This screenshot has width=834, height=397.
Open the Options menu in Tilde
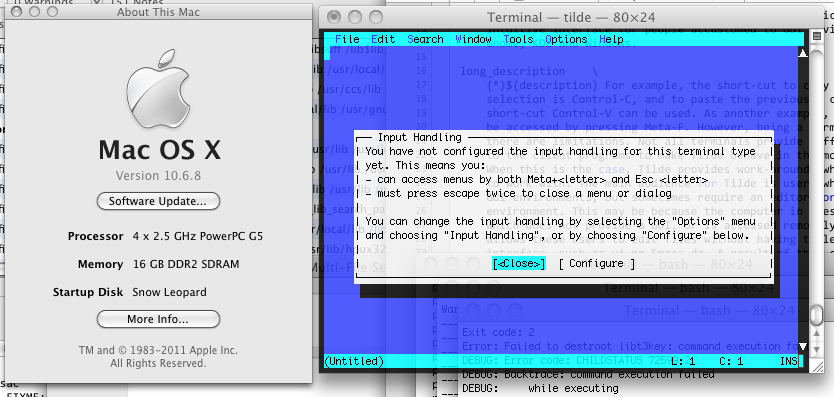[x=566, y=39]
